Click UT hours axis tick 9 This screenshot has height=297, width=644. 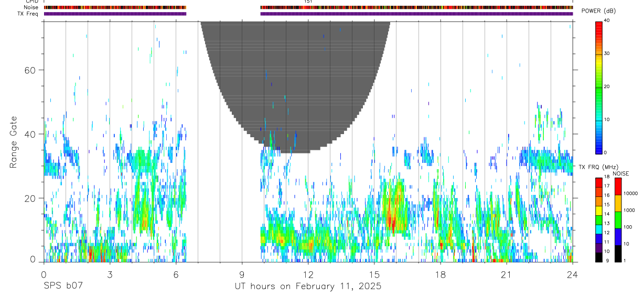point(242,274)
